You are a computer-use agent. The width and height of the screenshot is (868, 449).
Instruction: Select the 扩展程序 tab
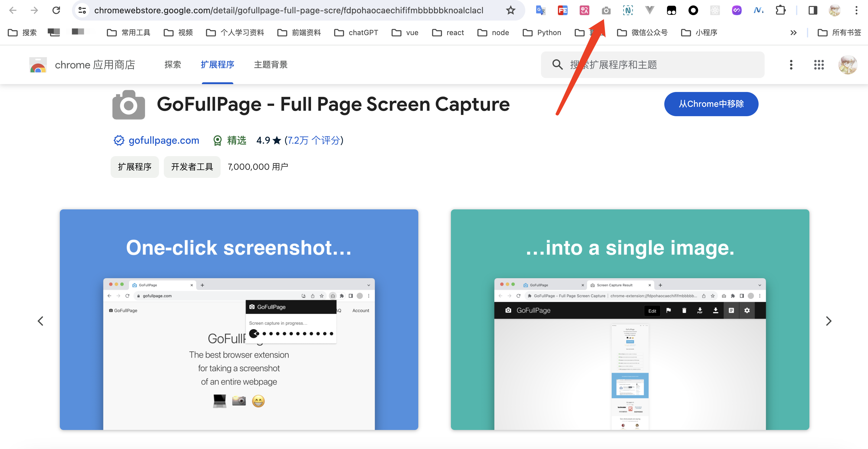[x=217, y=65]
